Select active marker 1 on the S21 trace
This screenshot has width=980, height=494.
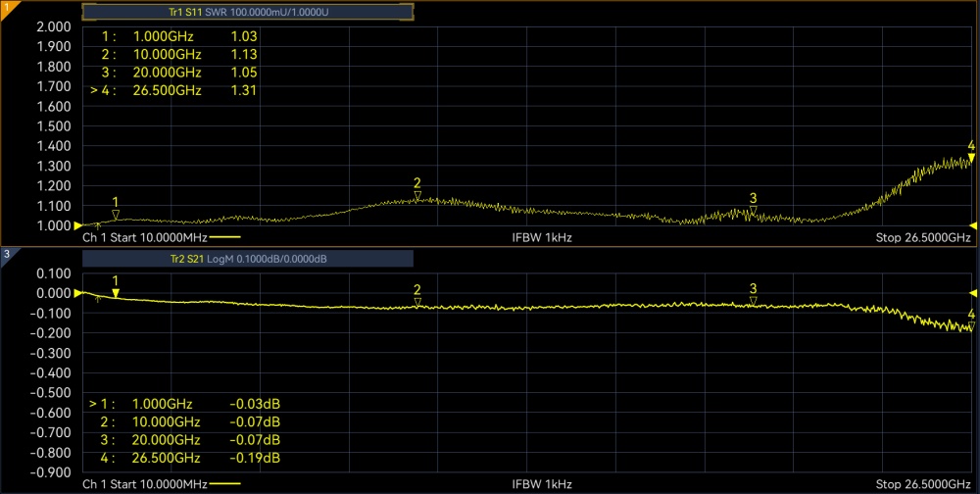tap(116, 292)
